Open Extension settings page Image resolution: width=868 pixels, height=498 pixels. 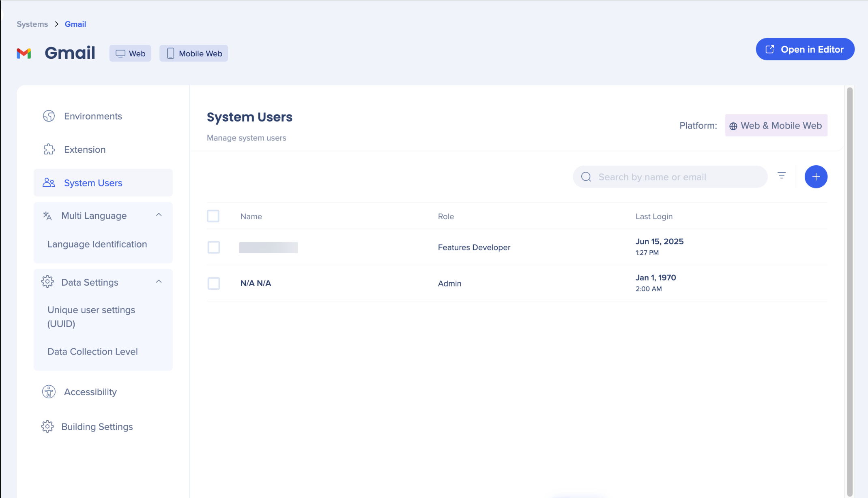(103, 150)
